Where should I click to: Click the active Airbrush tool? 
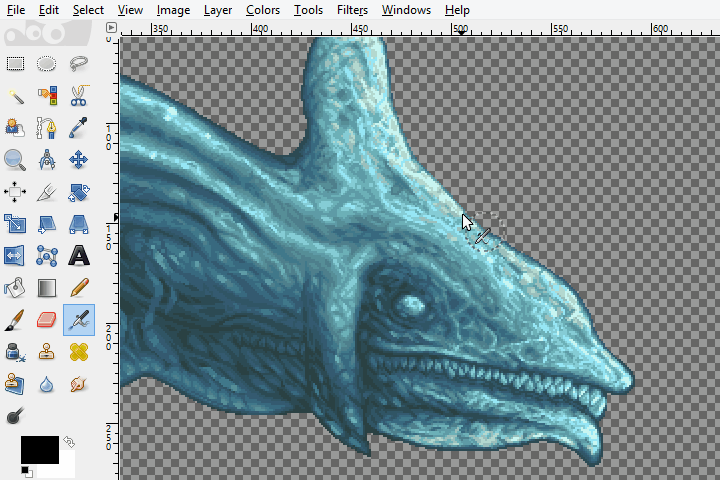[x=79, y=320]
